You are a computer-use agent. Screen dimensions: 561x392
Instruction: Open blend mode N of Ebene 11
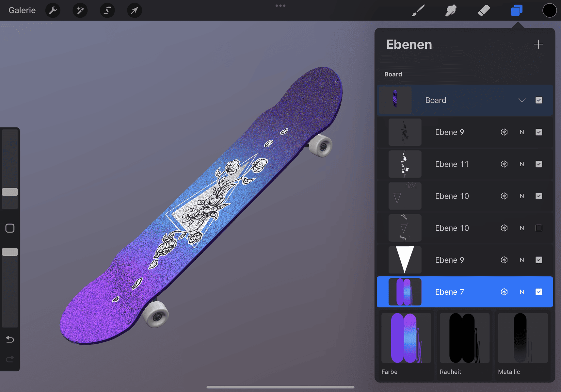[x=522, y=164]
